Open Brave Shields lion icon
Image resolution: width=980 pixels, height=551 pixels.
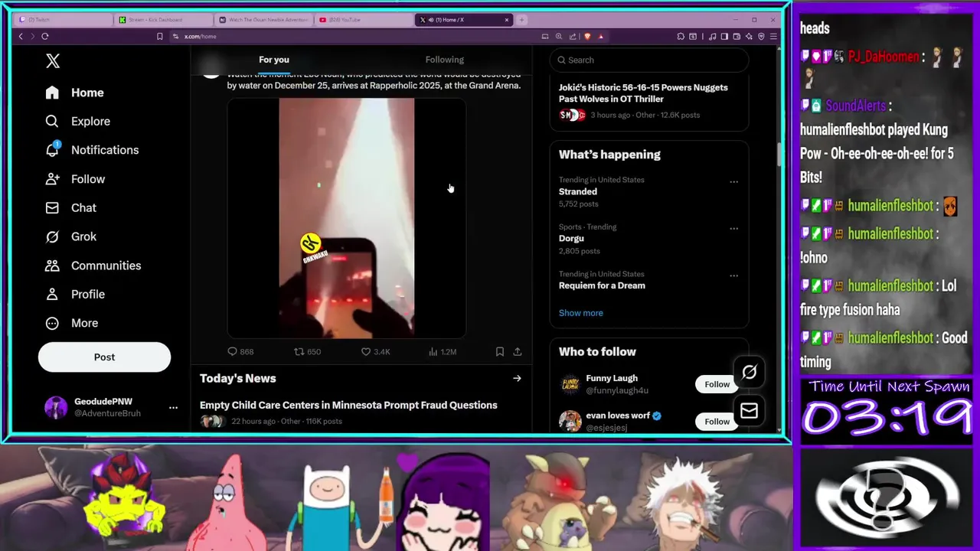pyautogui.click(x=587, y=36)
